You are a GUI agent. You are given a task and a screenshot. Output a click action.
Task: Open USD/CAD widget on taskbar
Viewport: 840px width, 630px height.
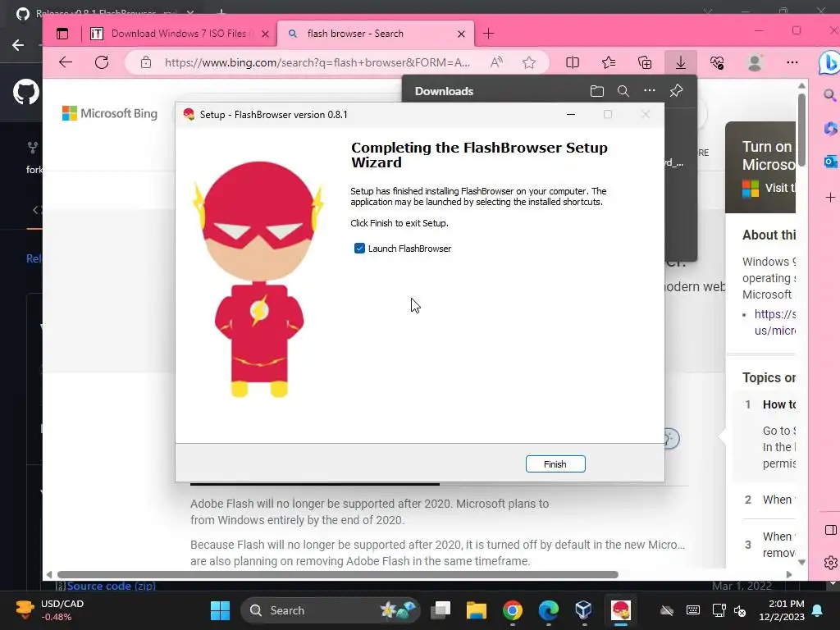(x=51, y=610)
